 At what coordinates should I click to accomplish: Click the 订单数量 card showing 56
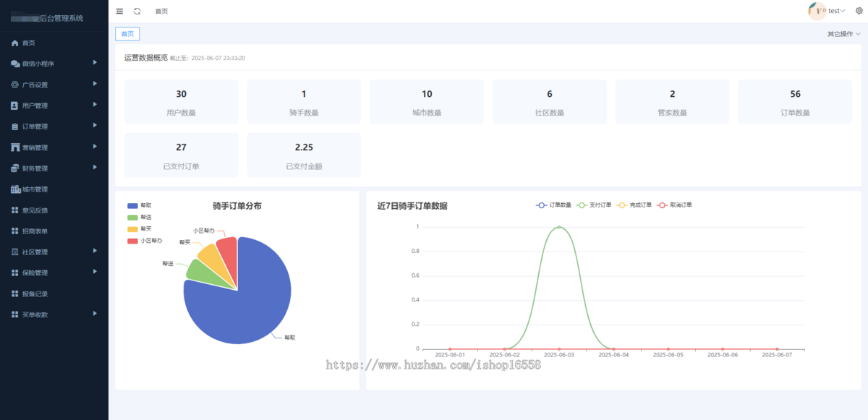(795, 101)
